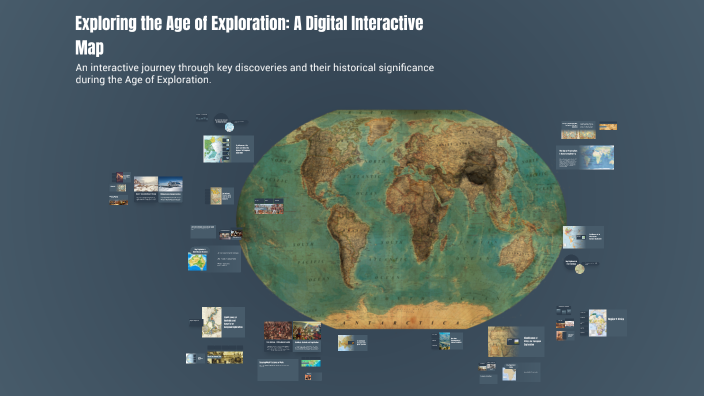Open the dark red thumbnail at far left
Image resolution: width=704 pixels, height=396 pixels.
click(x=119, y=177)
